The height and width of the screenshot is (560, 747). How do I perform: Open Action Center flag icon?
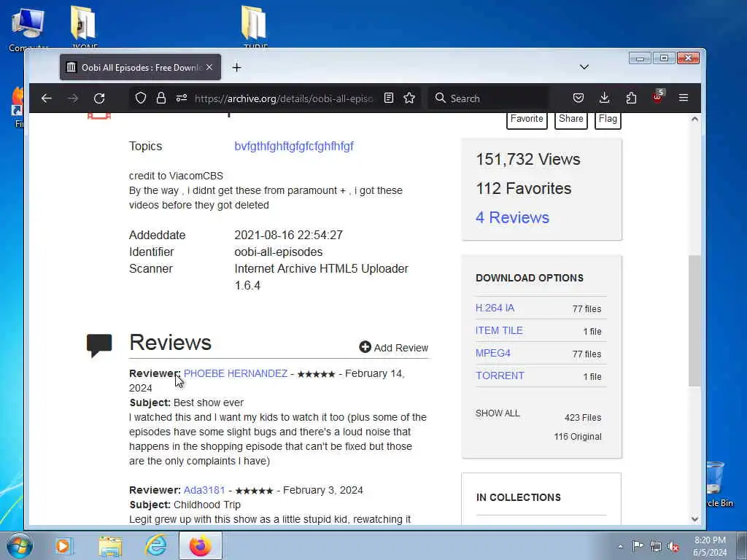638,546
